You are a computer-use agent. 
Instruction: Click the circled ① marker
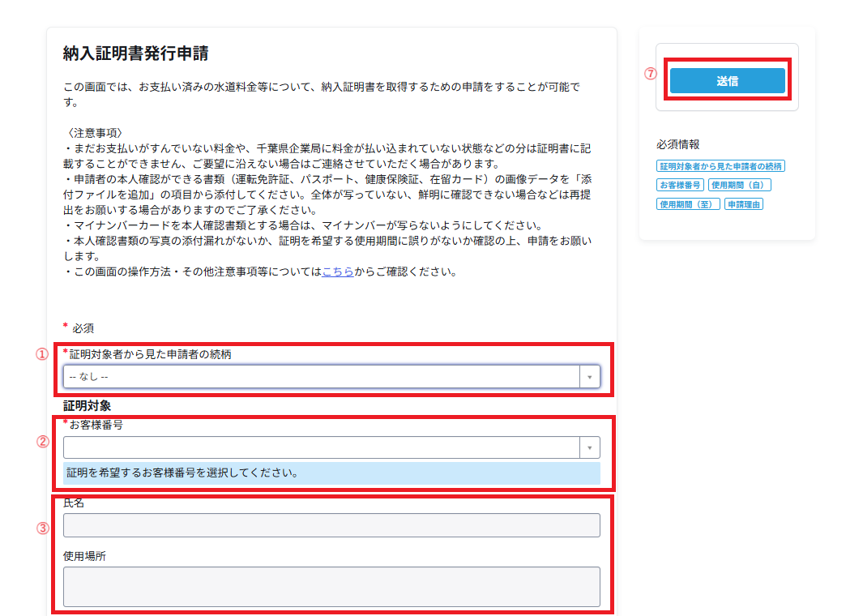(x=42, y=354)
